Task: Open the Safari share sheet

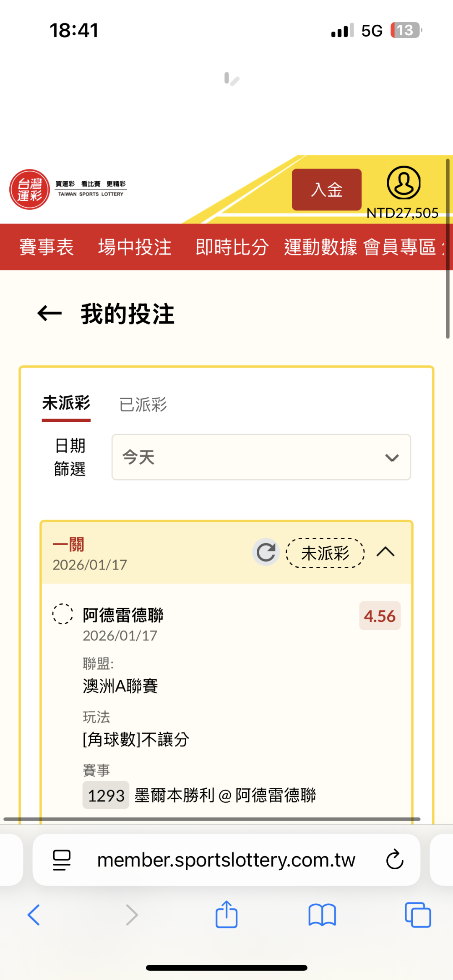Action: pyautogui.click(x=226, y=915)
